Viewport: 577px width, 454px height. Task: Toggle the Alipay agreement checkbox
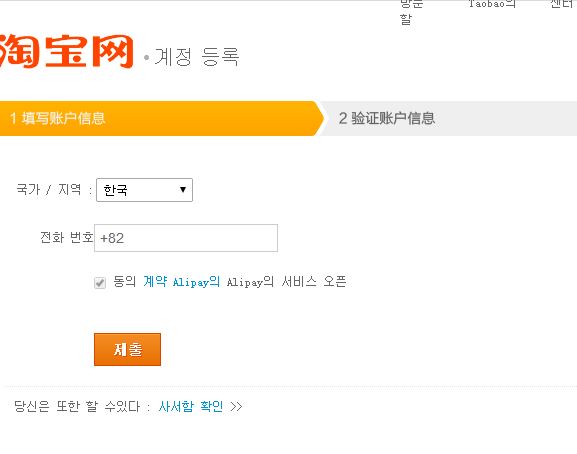coord(100,283)
